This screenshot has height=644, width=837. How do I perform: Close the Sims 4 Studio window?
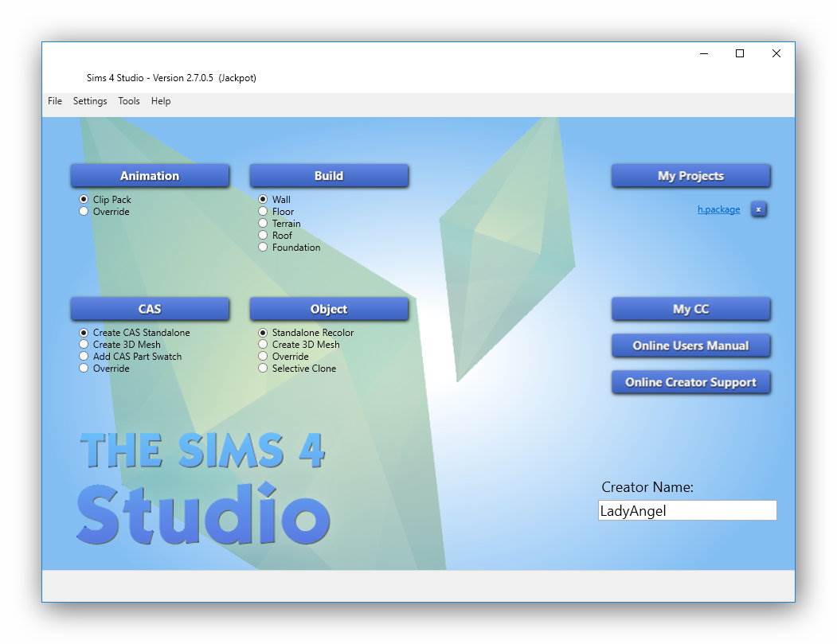[776, 53]
